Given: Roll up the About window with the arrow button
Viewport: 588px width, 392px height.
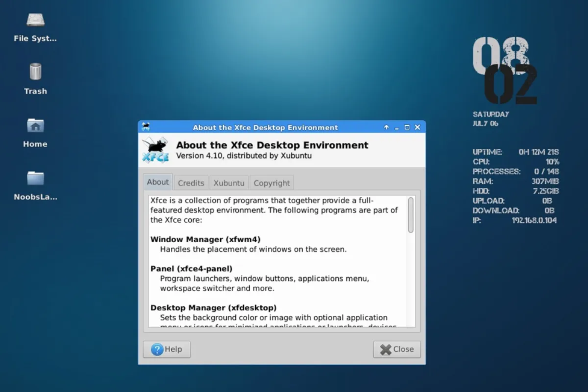Looking at the screenshot, I should pos(386,127).
